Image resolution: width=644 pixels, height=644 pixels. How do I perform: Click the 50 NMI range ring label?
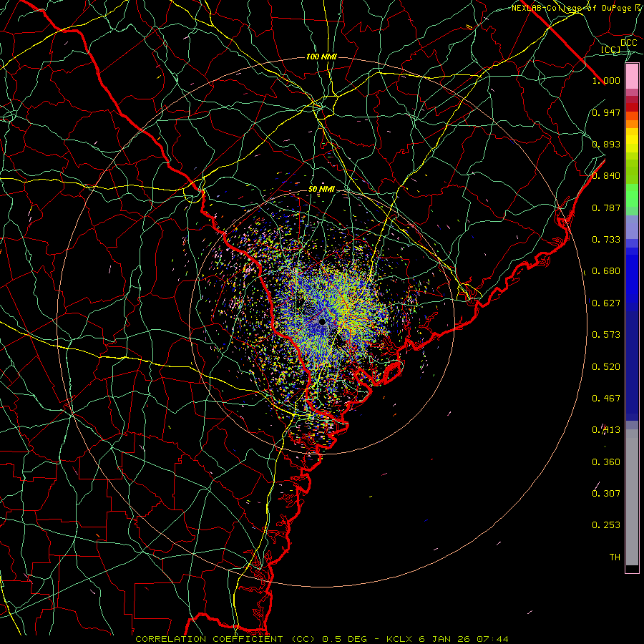pos(321,189)
